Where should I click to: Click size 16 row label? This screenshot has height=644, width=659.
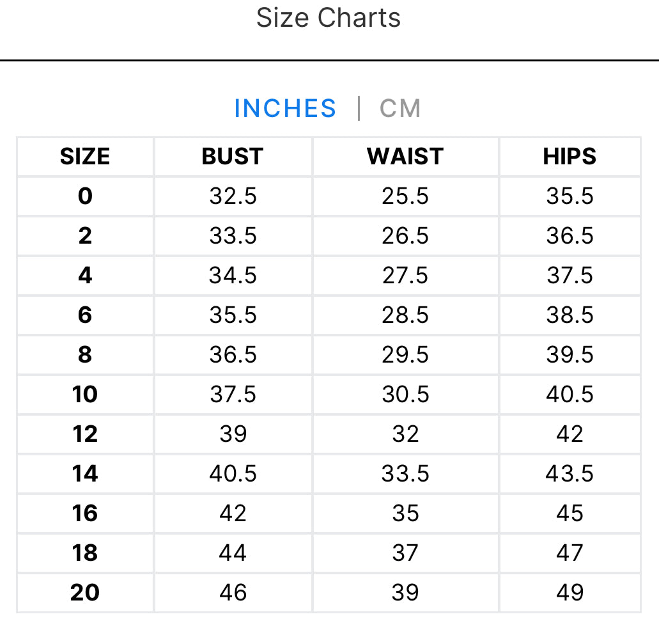pyautogui.click(x=85, y=514)
